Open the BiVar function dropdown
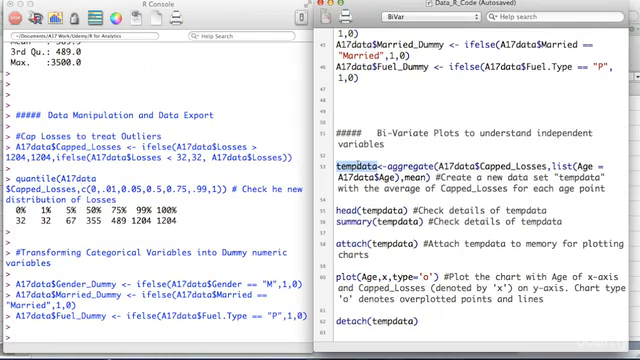Screen dimensions: 640x360 431,17
